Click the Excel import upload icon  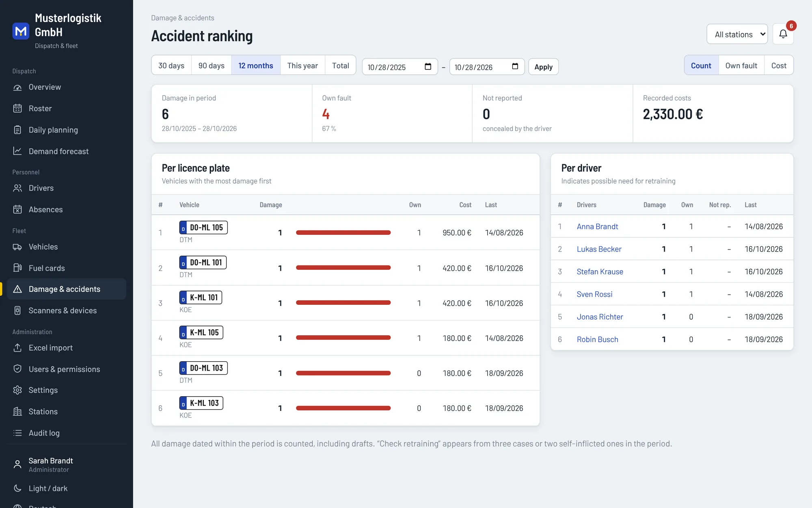(x=17, y=348)
